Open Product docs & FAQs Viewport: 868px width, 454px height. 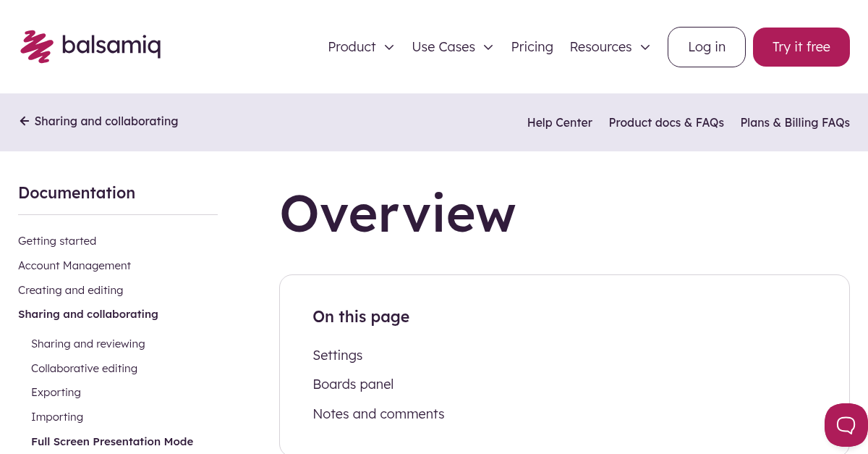[x=666, y=122]
